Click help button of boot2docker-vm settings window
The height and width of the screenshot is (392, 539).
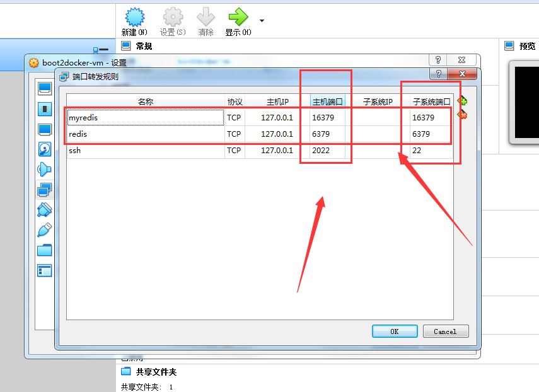click(438, 60)
